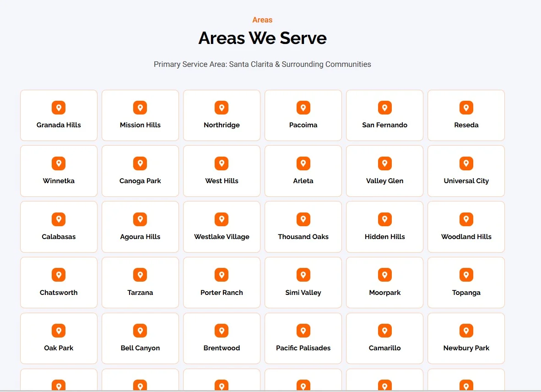Click the Tarzana label text
This screenshot has width=541, height=392.
pos(140,293)
